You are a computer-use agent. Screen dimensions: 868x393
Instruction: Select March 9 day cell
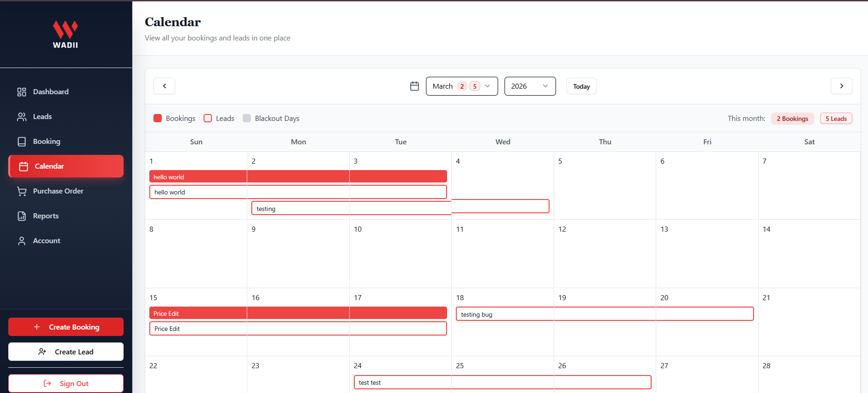[298, 254]
